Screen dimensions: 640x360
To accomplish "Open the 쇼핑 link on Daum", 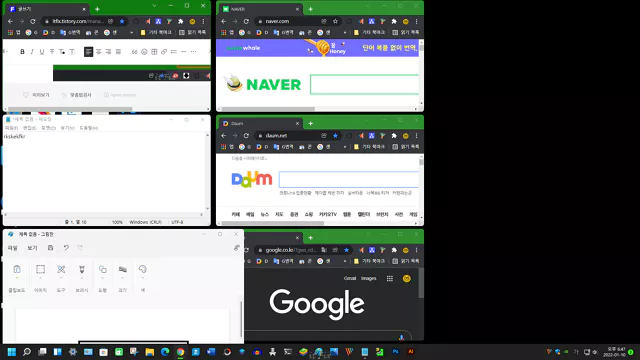I will (x=309, y=214).
